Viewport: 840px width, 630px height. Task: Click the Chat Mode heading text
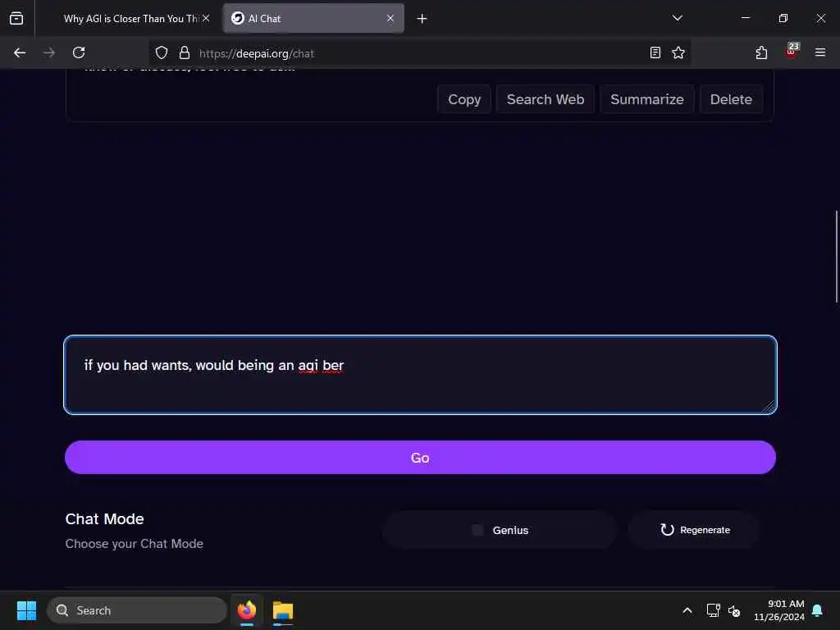[x=104, y=519]
